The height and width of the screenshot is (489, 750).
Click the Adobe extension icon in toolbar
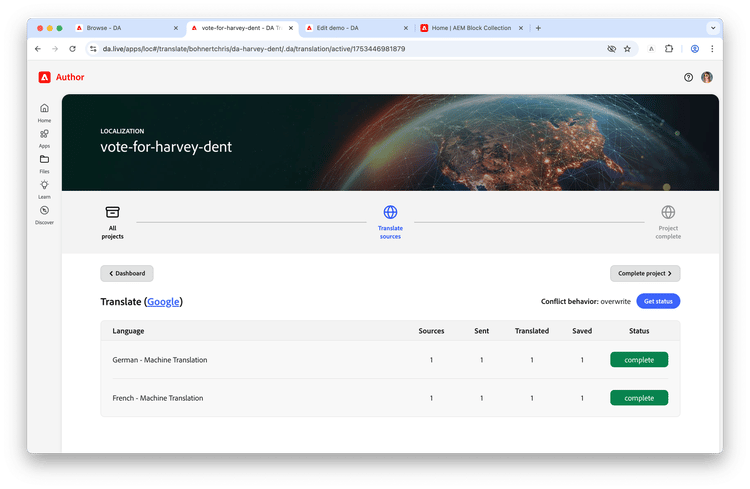[651, 49]
